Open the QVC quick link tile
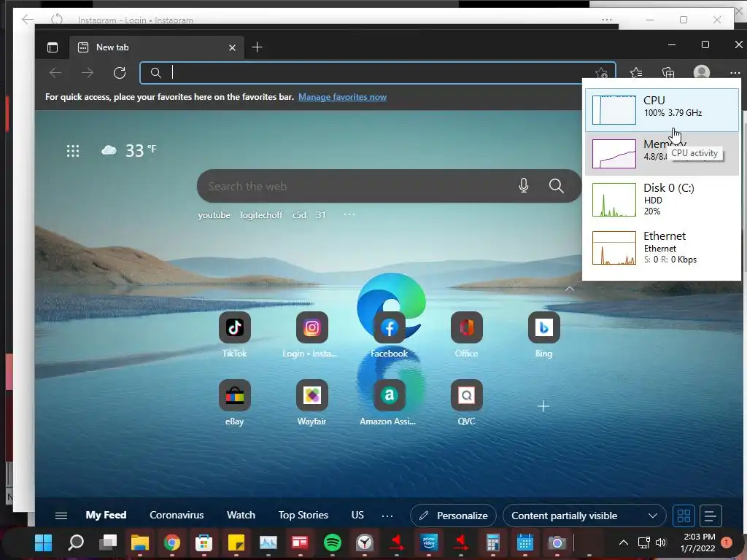Screen dimensions: 747x560 [x=466, y=395]
